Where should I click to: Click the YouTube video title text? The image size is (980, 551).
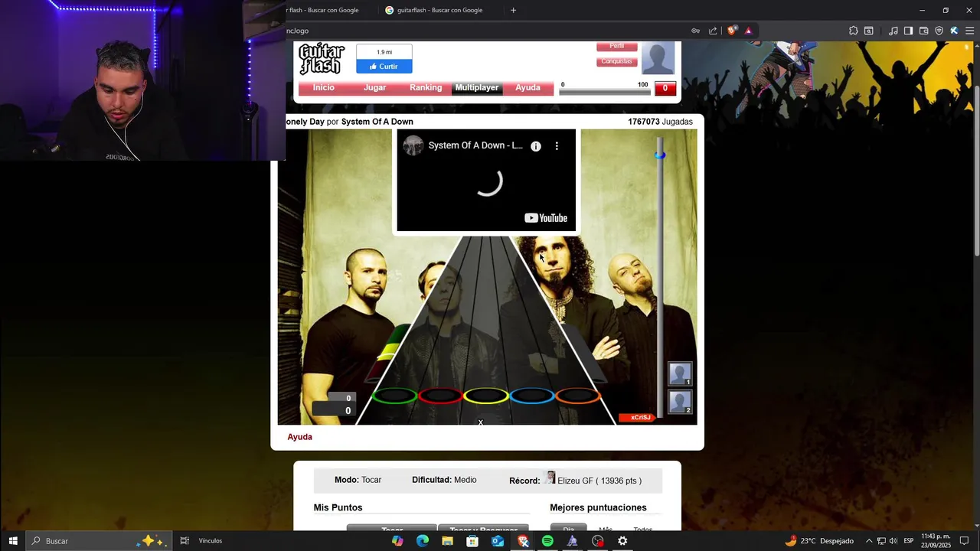(475, 145)
